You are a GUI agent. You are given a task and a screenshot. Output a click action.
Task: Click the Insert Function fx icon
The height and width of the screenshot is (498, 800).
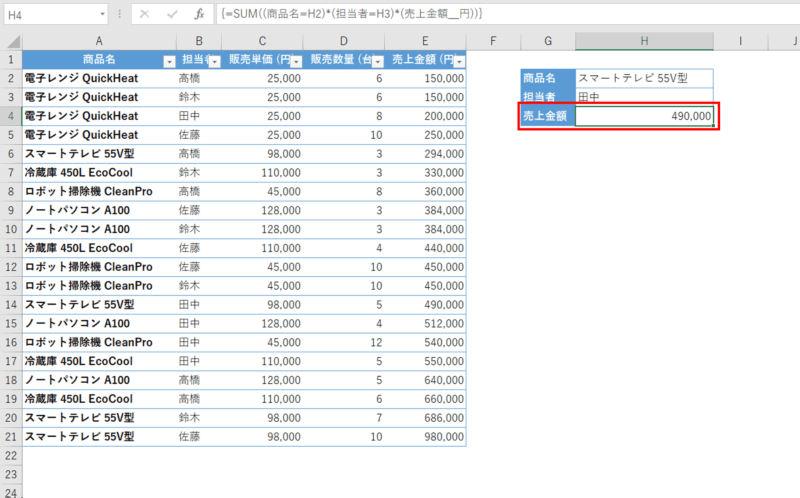click(x=199, y=15)
